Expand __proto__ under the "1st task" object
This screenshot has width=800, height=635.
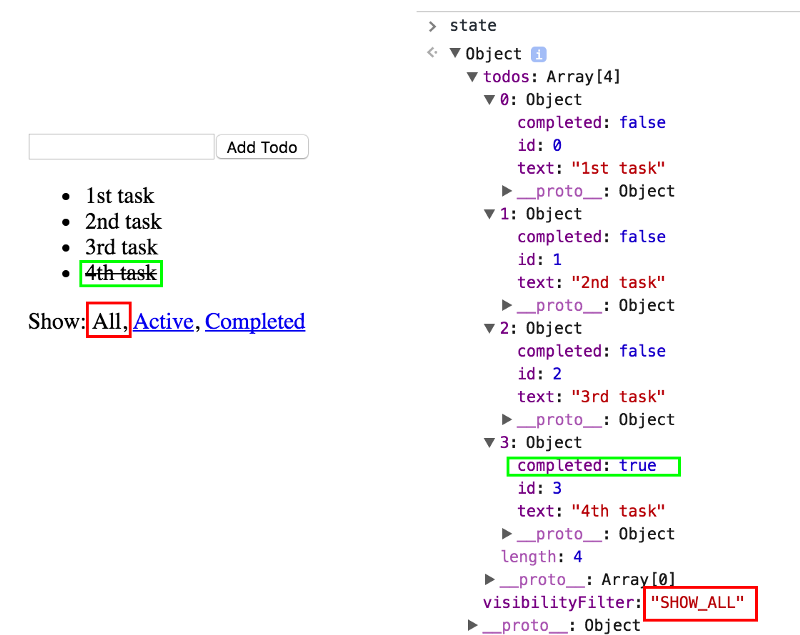(x=507, y=191)
